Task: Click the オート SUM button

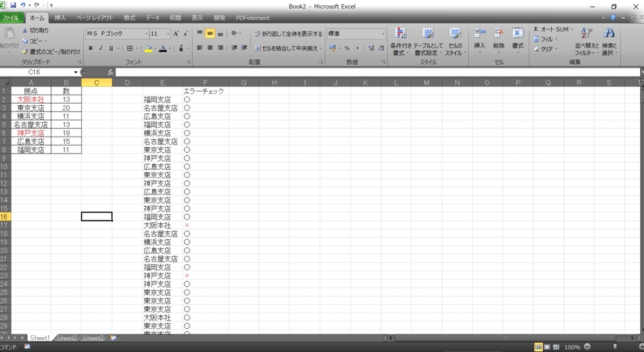Action: [553, 30]
